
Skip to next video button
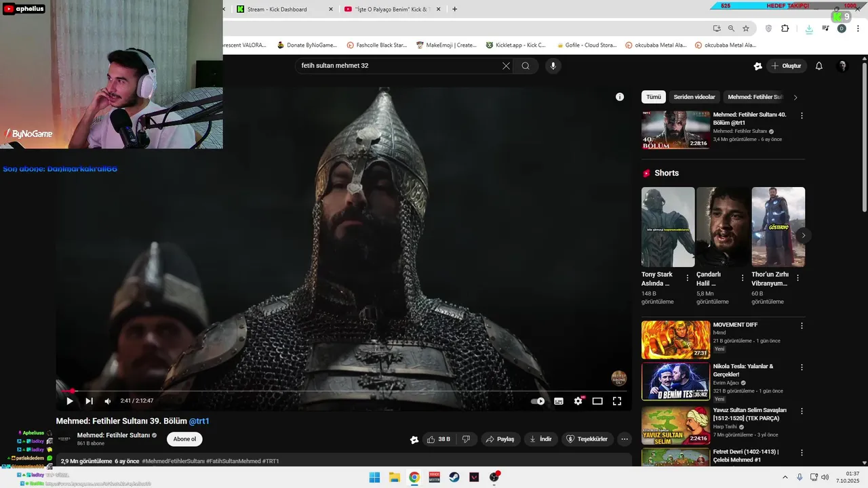[x=89, y=401]
